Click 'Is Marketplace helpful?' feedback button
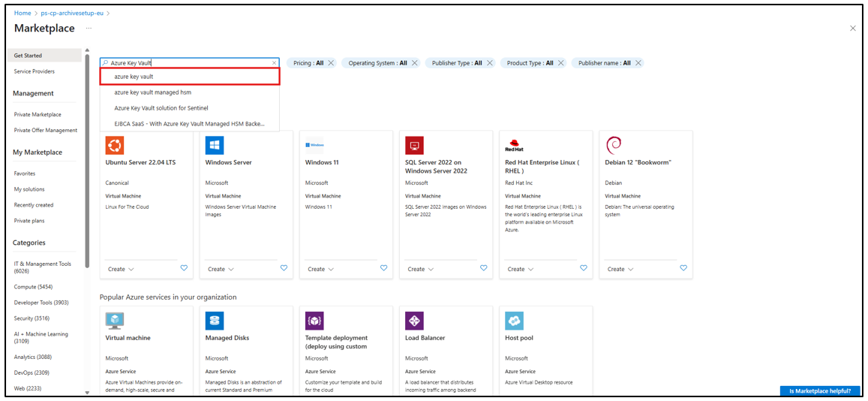Viewport: 868px width, 401px height. (819, 391)
